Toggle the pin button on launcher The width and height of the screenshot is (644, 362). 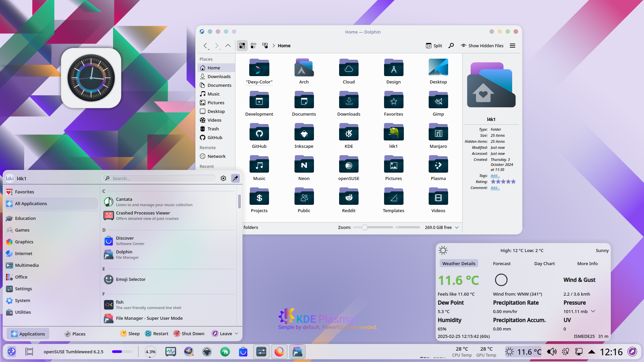point(235,178)
